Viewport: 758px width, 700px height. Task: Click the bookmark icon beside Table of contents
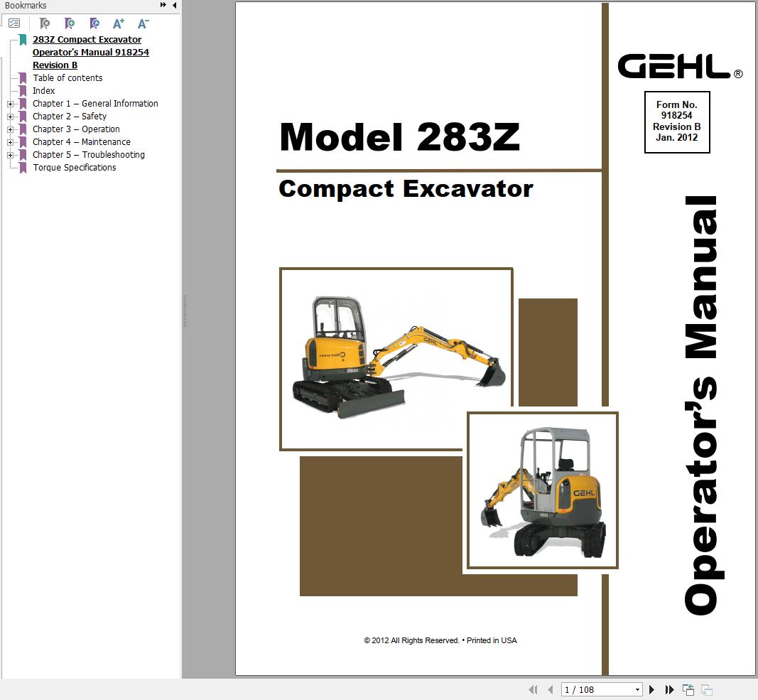[x=23, y=78]
